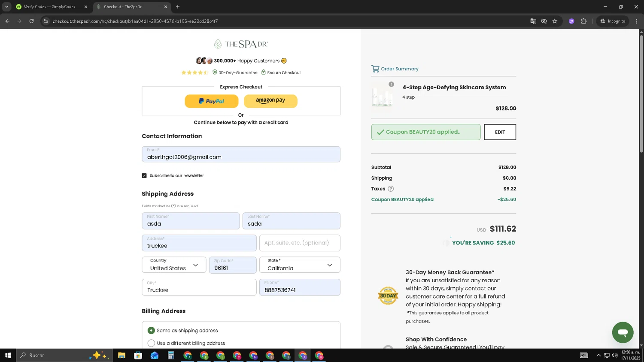Open File Explorer from taskbar

pos(122,356)
